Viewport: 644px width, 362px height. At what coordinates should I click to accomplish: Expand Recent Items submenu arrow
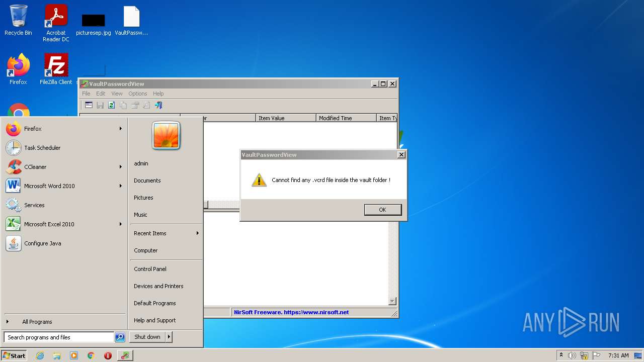pos(197,233)
